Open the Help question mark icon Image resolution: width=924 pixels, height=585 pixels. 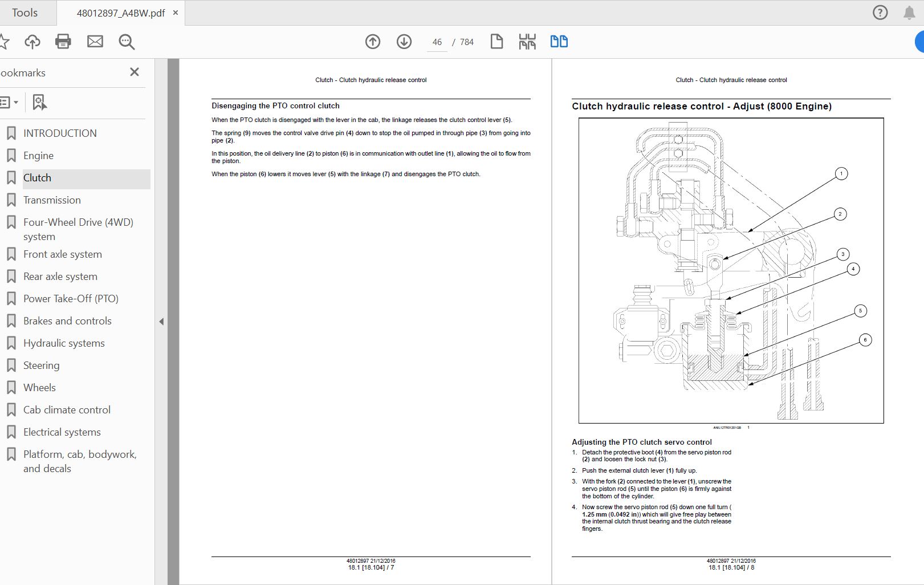click(x=880, y=13)
